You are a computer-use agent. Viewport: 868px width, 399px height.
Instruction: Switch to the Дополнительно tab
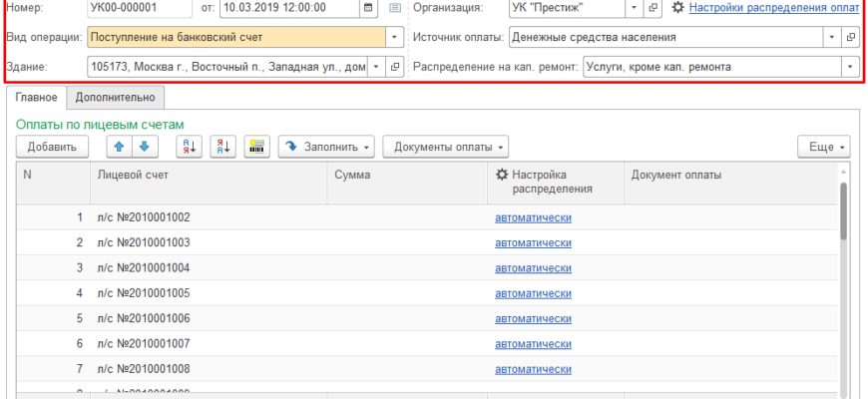click(x=115, y=98)
